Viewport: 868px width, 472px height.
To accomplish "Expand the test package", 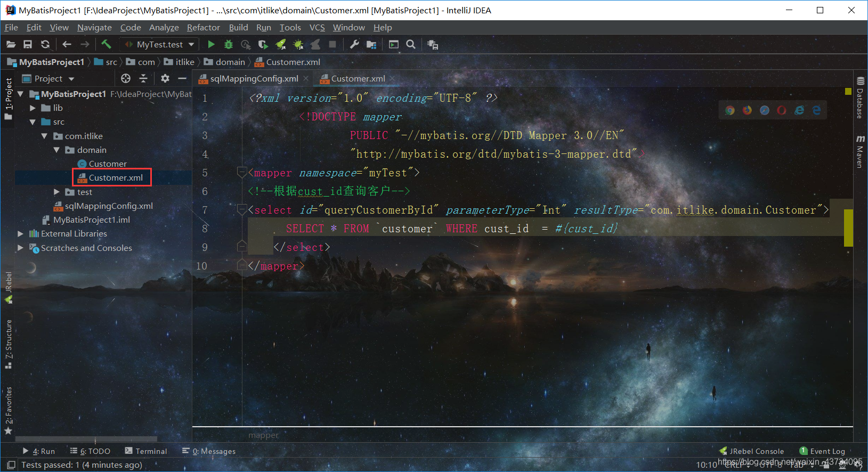I will [x=56, y=192].
